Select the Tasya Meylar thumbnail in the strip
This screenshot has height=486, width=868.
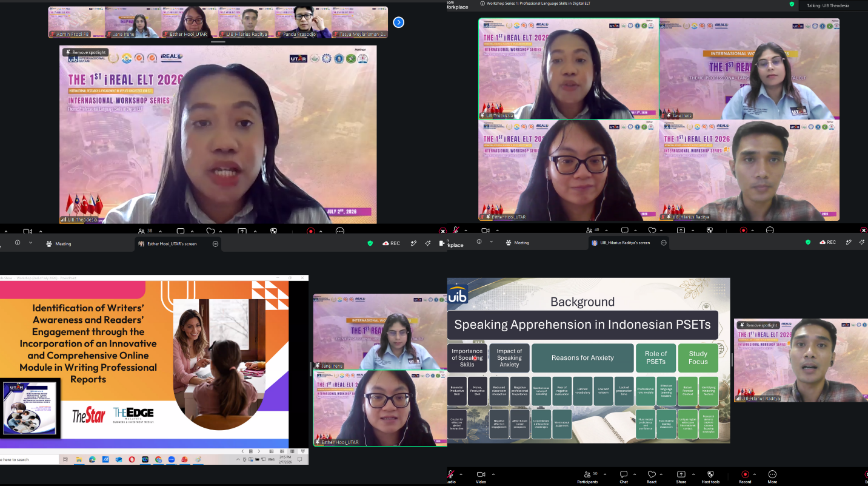(359, 22)
